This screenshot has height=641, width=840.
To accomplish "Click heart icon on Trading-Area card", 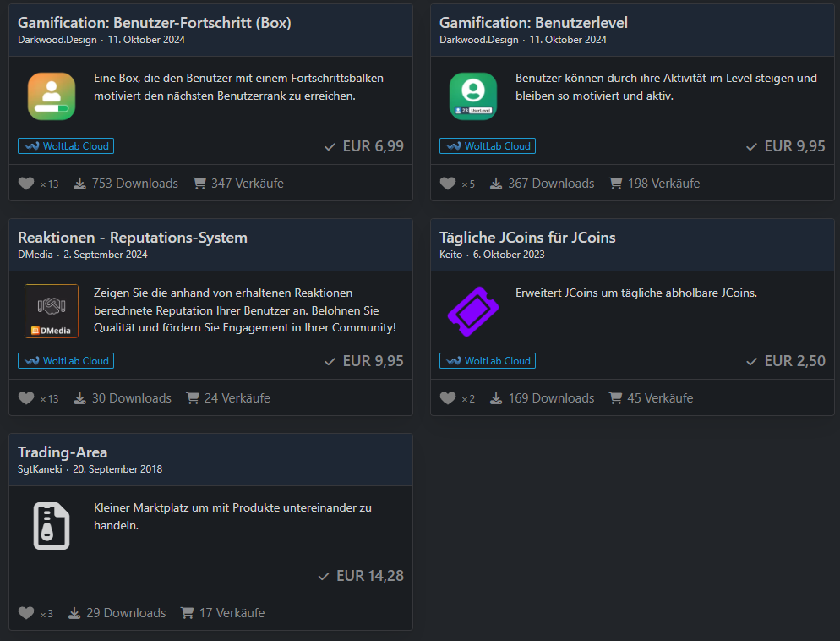I will (26, 613).
